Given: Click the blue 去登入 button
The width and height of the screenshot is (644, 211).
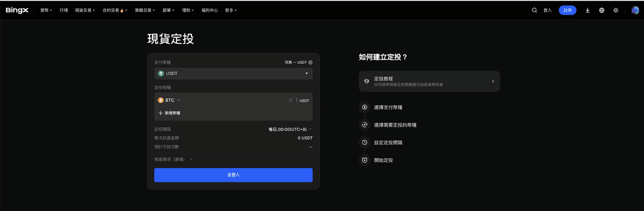Looking at the screenshot, I should coord(233,175).
